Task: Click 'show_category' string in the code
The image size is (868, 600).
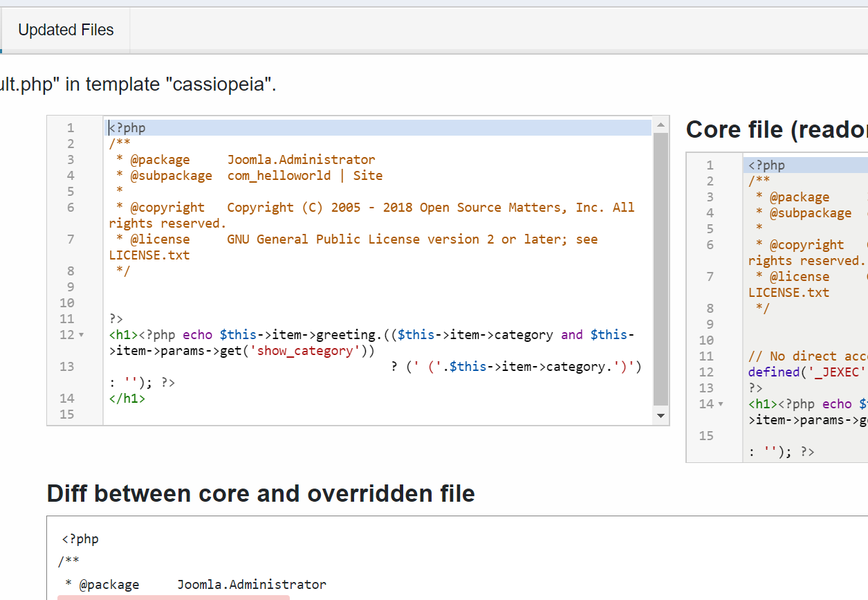Action: (x=305, y=351)
